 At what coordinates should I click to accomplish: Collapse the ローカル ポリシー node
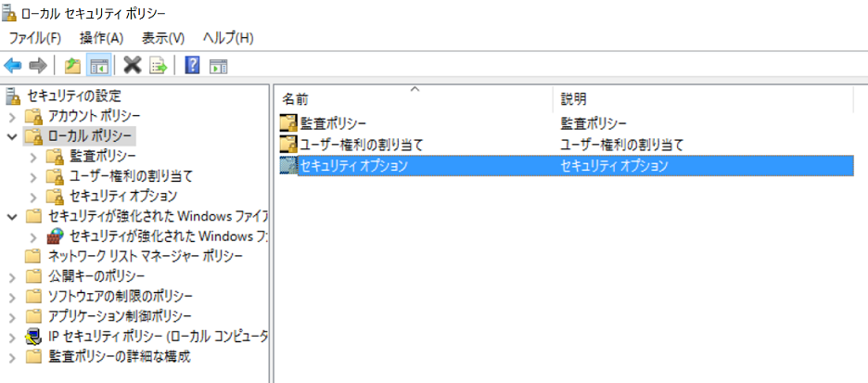[x=13, y=136]
